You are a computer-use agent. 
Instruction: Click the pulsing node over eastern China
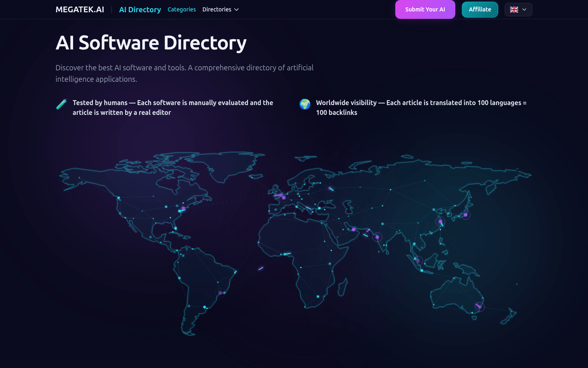coord(440,221)
